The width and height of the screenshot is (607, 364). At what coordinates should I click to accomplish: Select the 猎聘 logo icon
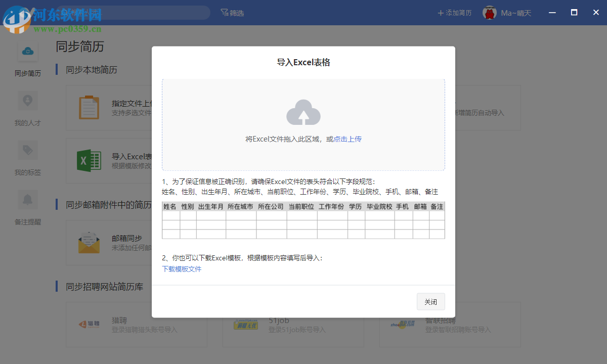89,324
